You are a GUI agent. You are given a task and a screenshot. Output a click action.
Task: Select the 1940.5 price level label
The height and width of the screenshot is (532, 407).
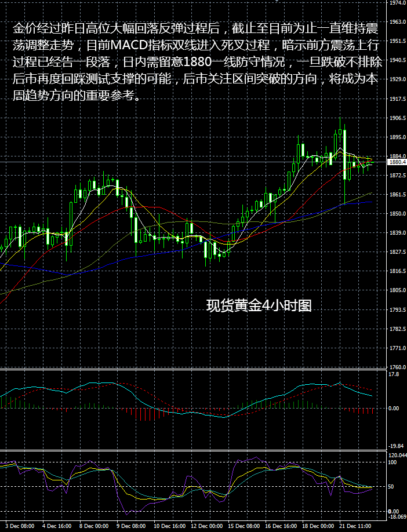(x=398, y=60)
